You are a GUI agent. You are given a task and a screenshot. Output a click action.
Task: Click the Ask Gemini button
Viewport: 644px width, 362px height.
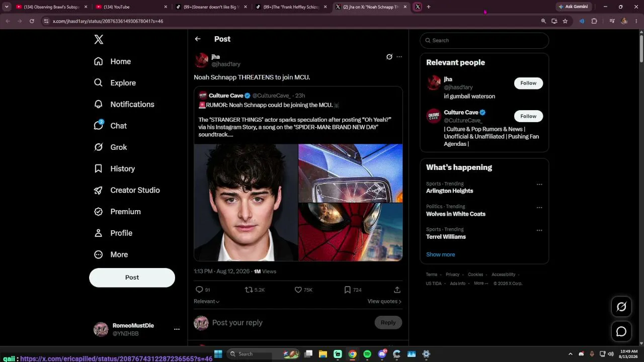(x=573, y=7)
